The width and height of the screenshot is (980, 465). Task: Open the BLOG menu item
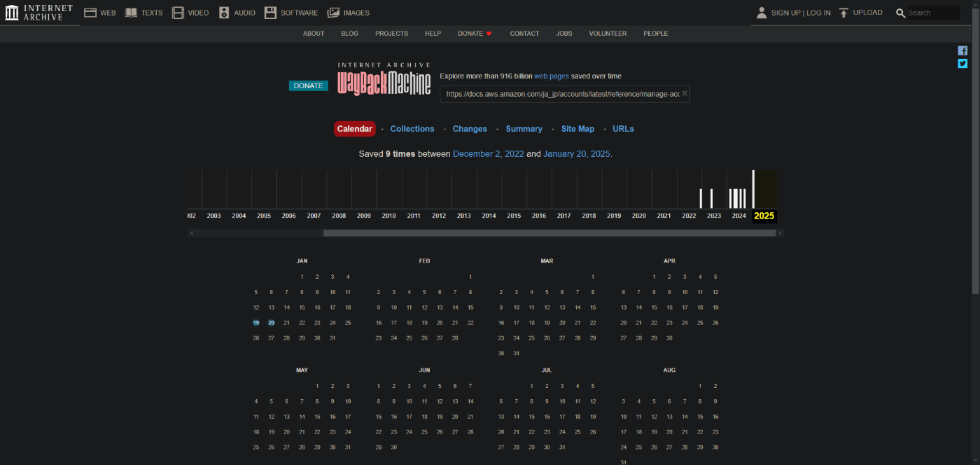[349, 34]
